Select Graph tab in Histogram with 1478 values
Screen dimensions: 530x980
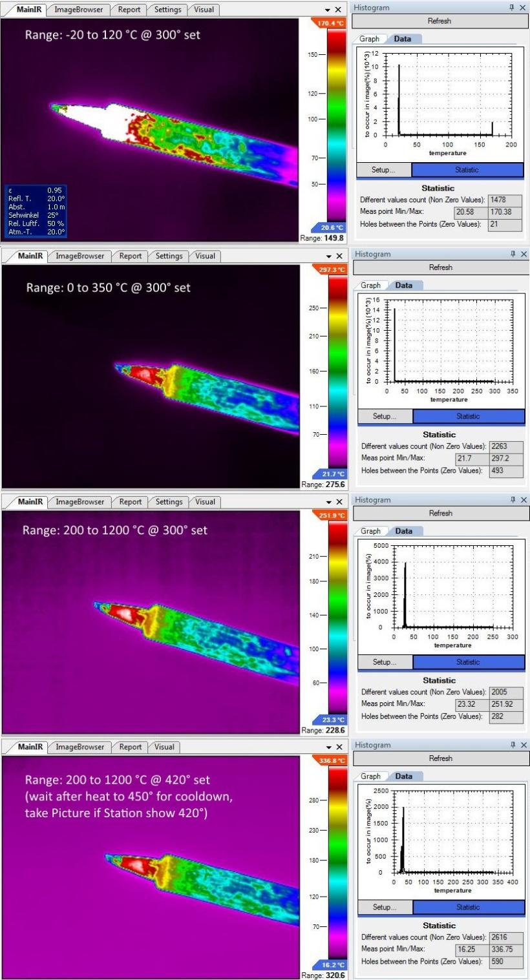click(370, 39)
